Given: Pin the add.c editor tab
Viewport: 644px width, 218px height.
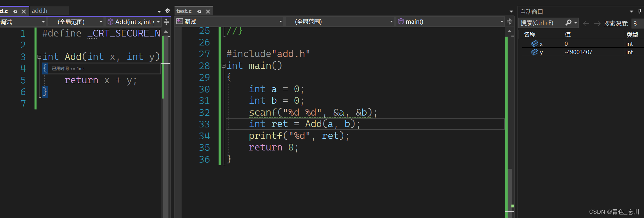Looking at the screenshot, I should pos(15,12).
